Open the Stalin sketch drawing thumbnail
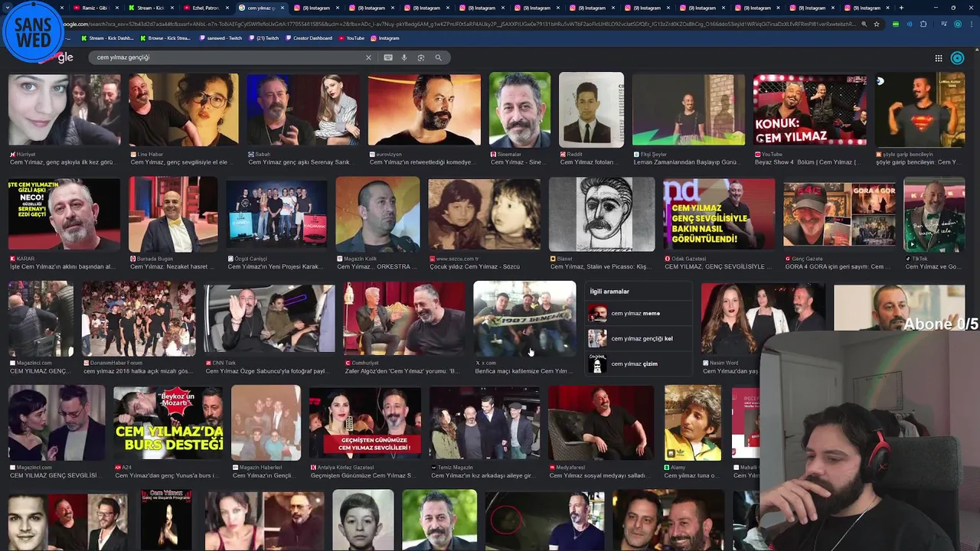 coord(602,214)
